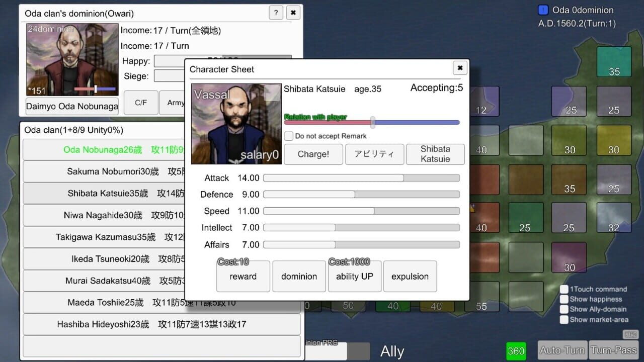The image size is (644, 362).
Task: Turn on Show Ally-domain checkbox
Action: [x=564, y=309]
